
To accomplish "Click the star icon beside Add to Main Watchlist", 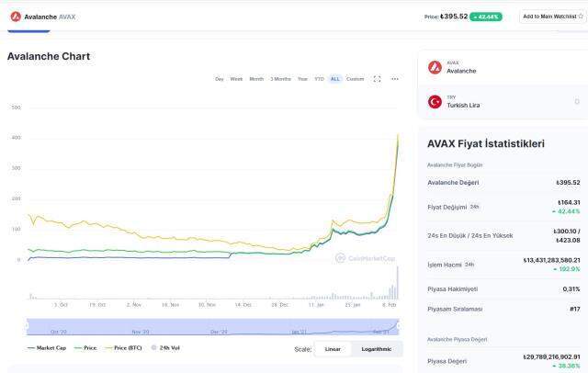I will click(581, 17).
